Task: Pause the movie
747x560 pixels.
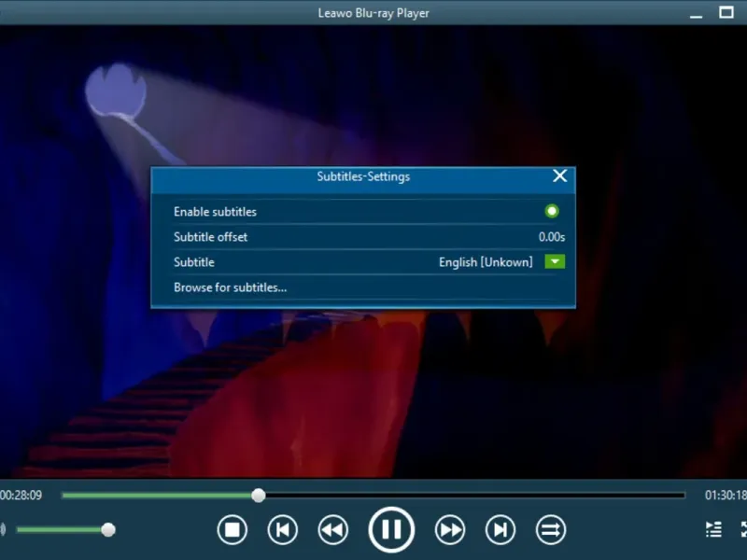Action: pos(391,529)
